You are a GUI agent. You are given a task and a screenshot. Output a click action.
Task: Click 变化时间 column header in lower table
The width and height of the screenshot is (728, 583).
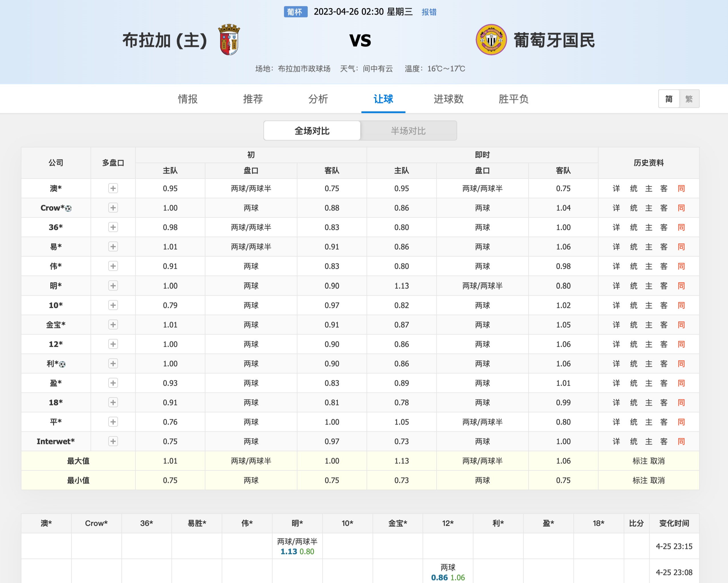click(x=674, y=523)
